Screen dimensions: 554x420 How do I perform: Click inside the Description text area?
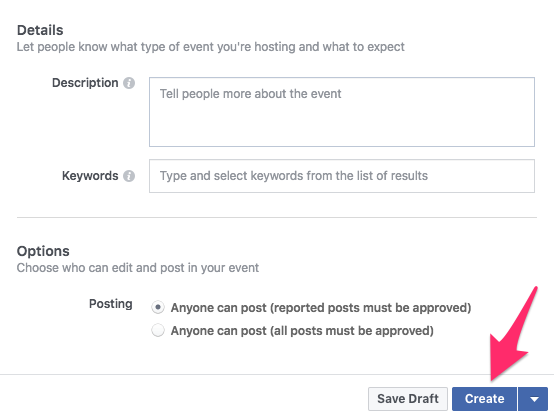click(x=342, y=112)
